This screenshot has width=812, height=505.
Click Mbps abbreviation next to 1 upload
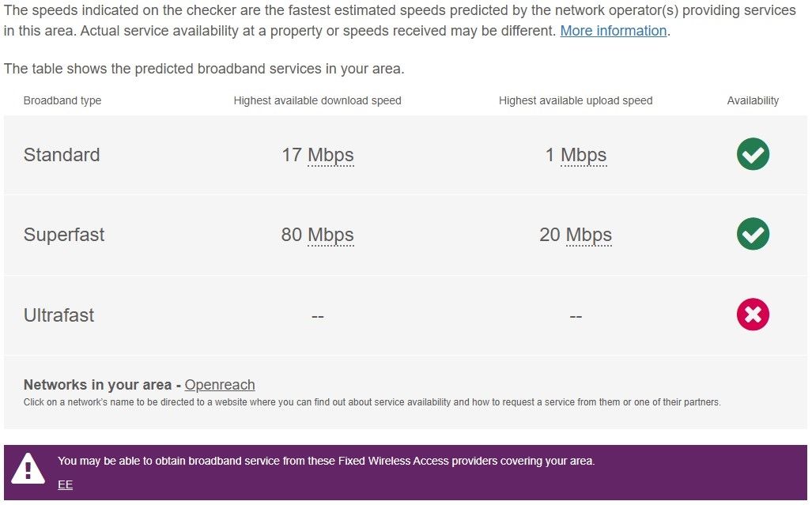(584, 155)
